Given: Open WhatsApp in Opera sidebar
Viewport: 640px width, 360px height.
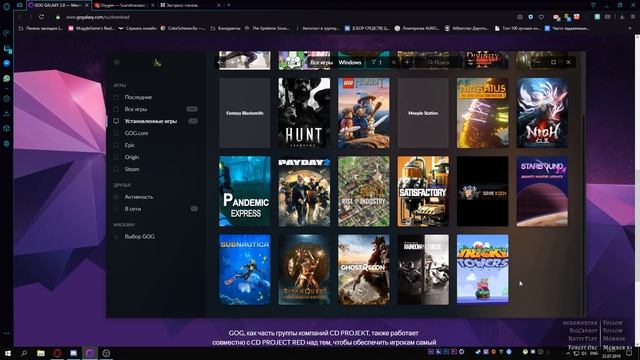Looking at the screenshot, I should [x=7, y=78].
